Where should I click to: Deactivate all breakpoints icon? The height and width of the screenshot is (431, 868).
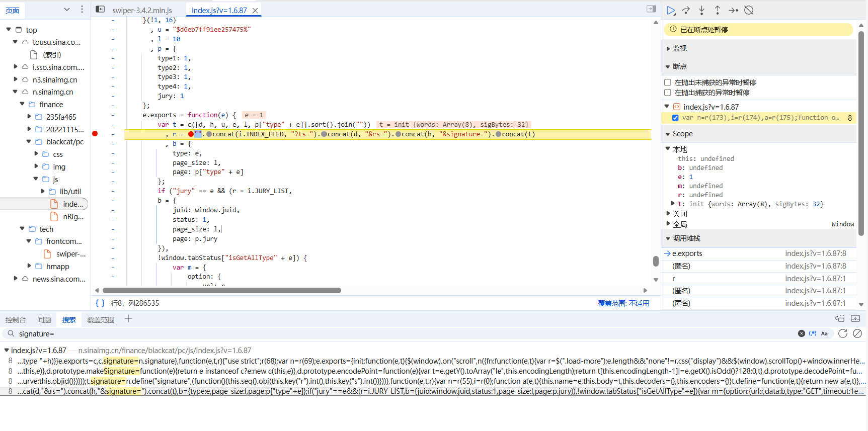[x=749, y=10]
